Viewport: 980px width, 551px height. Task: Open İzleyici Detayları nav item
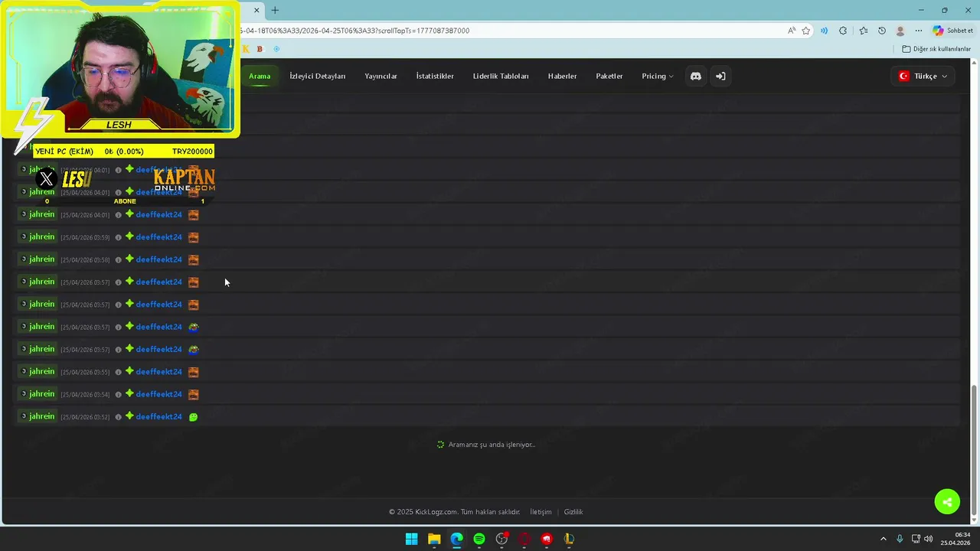(317, 76)
